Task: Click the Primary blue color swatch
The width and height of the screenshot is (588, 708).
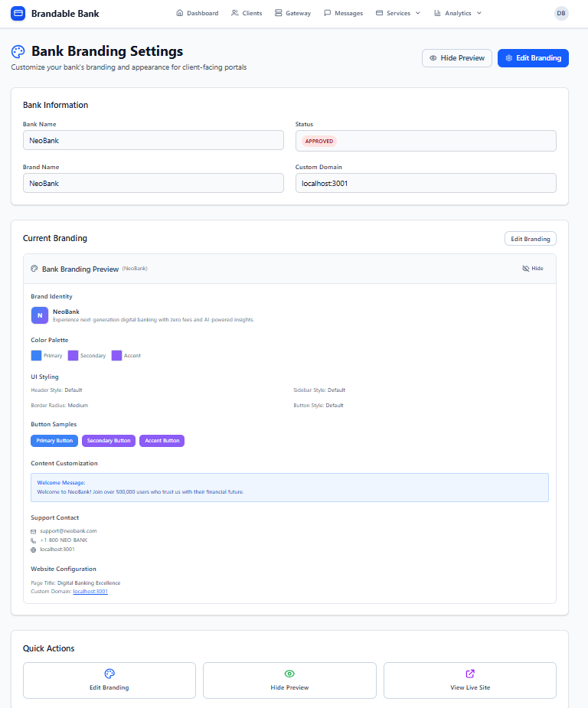Action: [x=36, y=355]
